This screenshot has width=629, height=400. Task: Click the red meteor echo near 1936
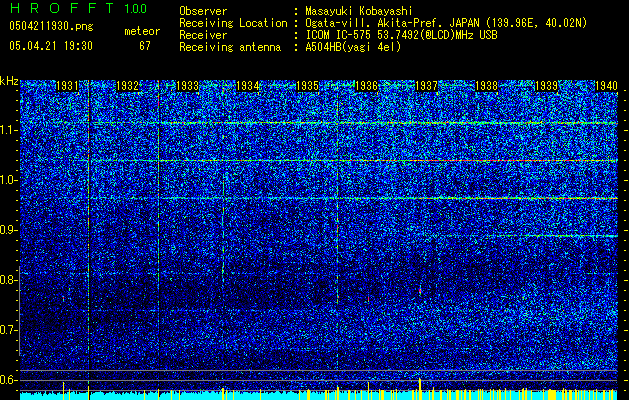coord(368,299)
